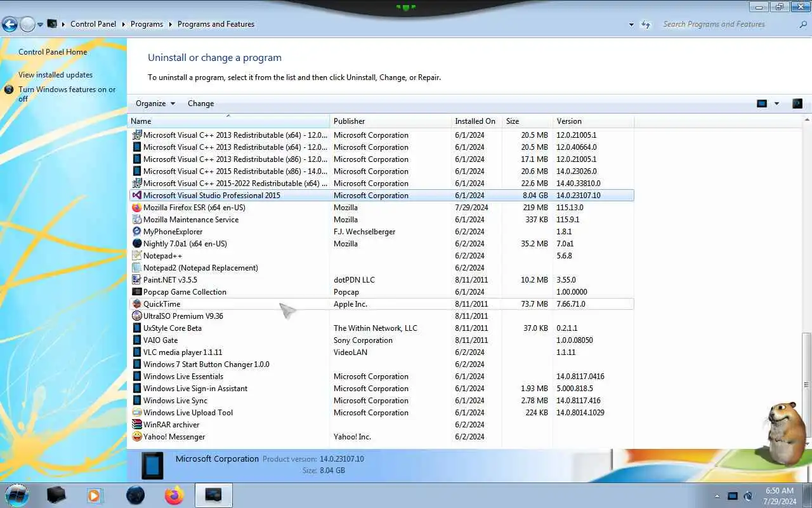
Task: Select the Windows Live Essentials icon
Action: [x=137, y=377]
